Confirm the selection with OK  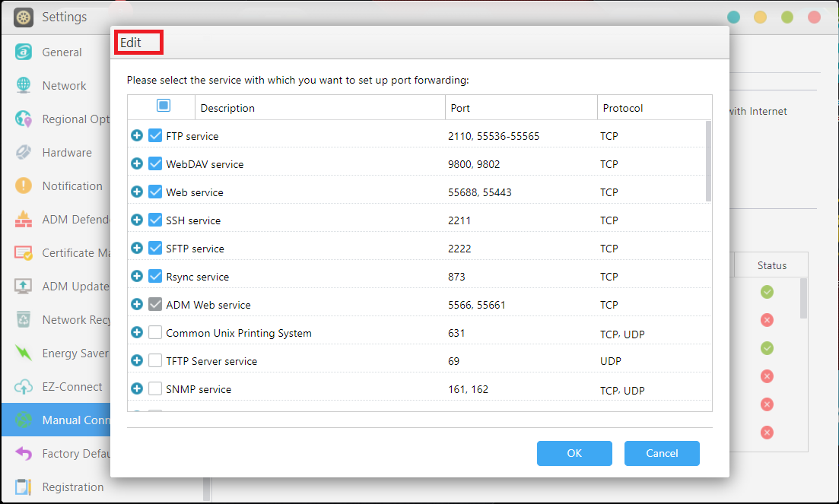[x=574, y=453]
